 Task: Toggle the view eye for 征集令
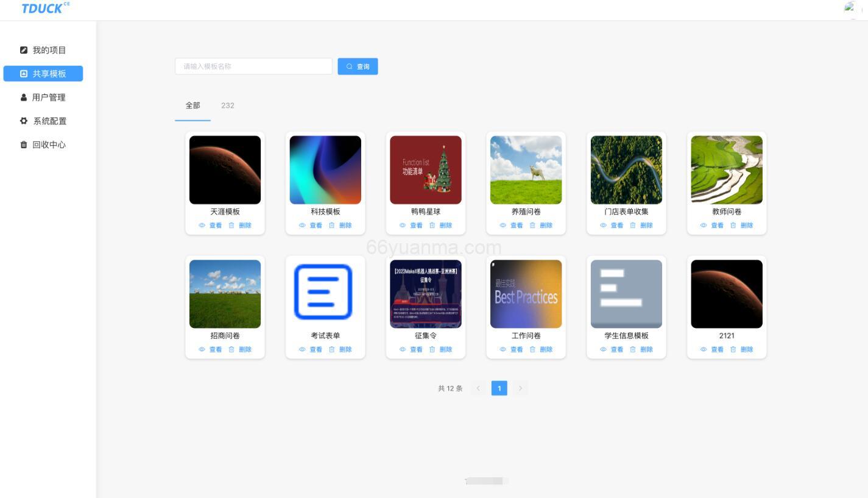pyautogui.click(x=402, y=349)
